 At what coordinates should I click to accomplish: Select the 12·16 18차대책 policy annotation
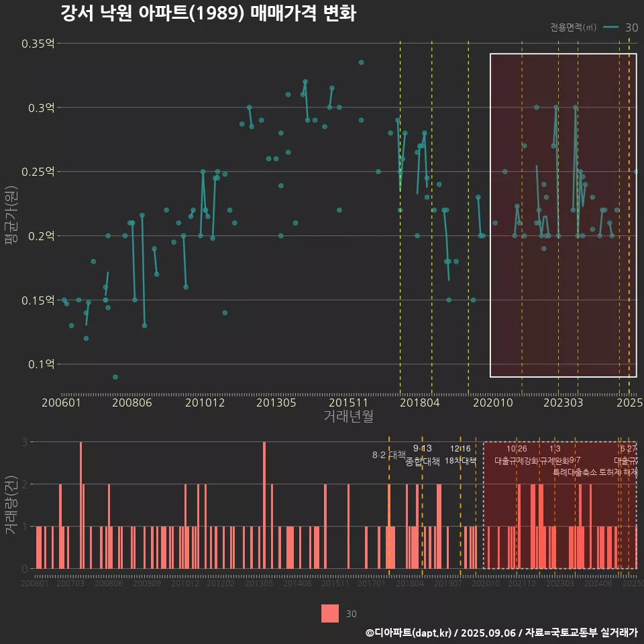coord(460,455)
